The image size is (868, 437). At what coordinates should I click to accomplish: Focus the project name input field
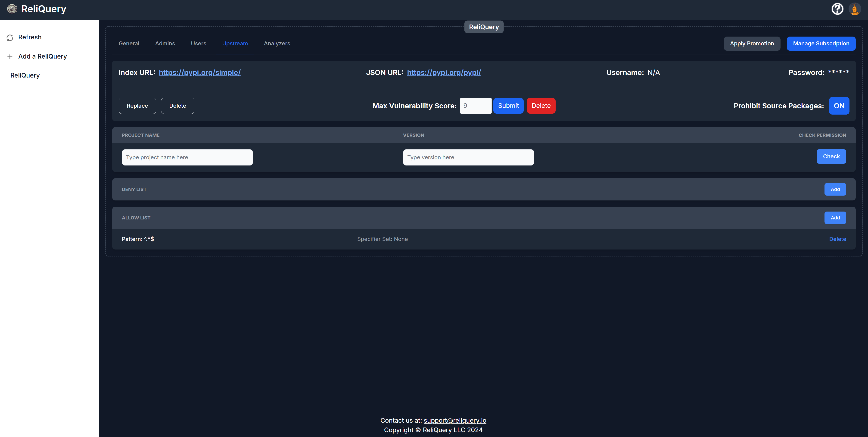click(x=187, y=157)
